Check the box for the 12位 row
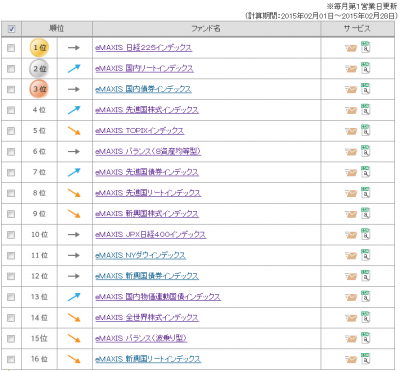The image size is (400, 371). click(x=11, y=276)
